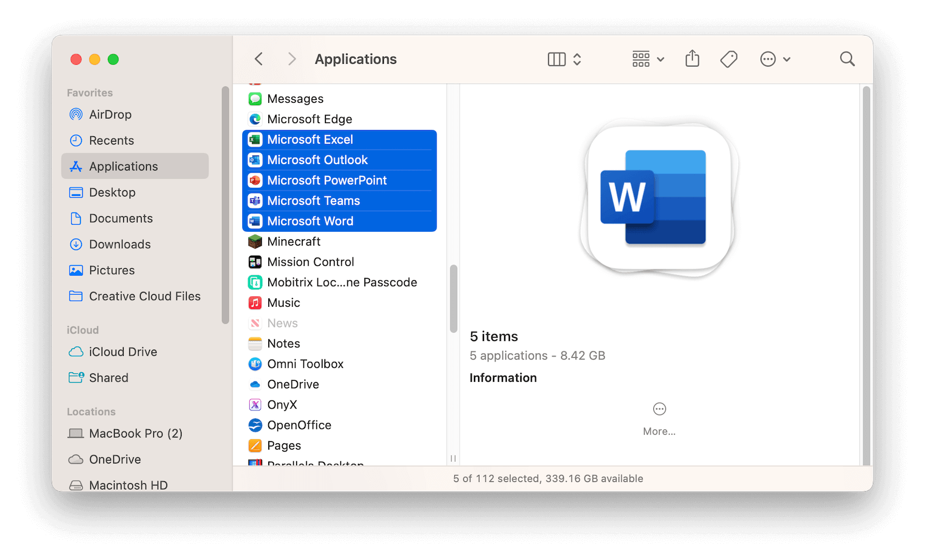Click the Search magnifying glass

coord(847,59)
